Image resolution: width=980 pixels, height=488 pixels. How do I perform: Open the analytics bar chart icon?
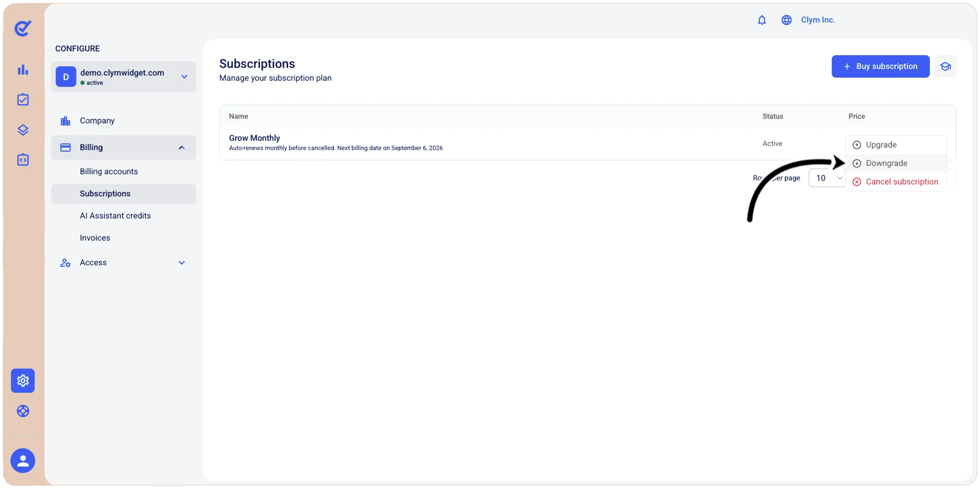[x=23, y=69]
